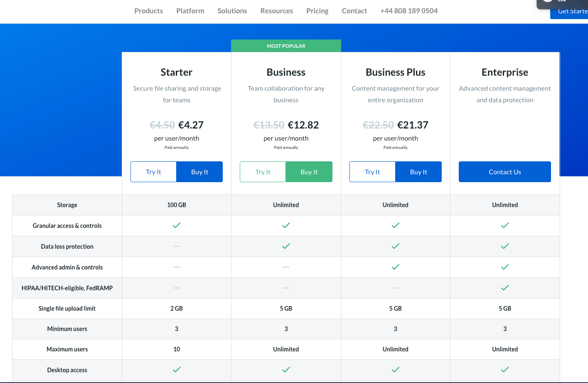Click the Enterprise HIPAA/HITECH-eligible checkmark
The width and height of the screenshot is (588, 383).
point(505,287)
